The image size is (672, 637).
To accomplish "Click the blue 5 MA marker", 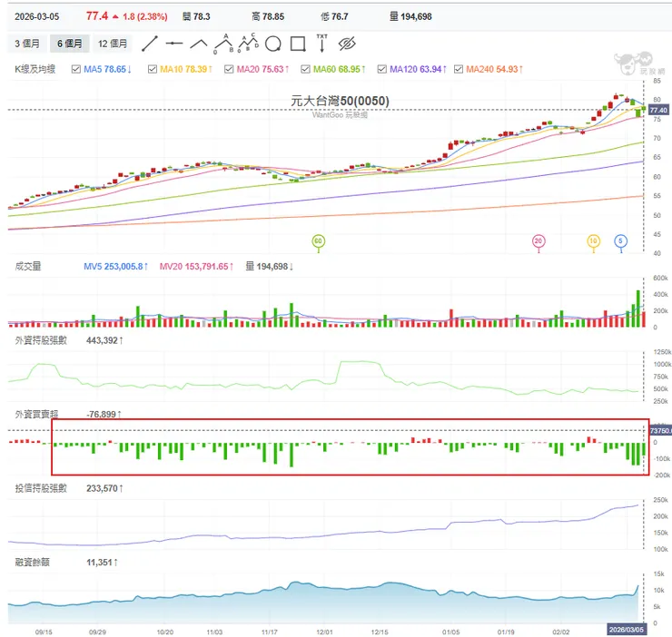I will (x=620, y=241).
